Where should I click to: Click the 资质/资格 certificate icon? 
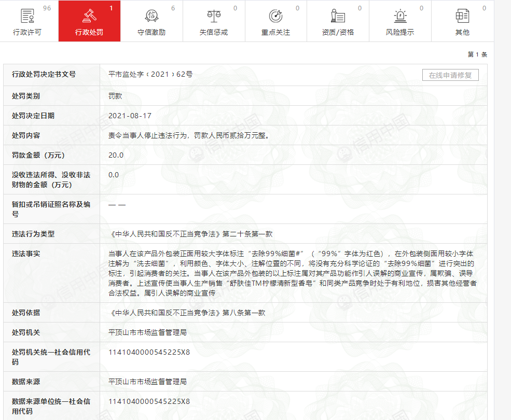(338, 16)
